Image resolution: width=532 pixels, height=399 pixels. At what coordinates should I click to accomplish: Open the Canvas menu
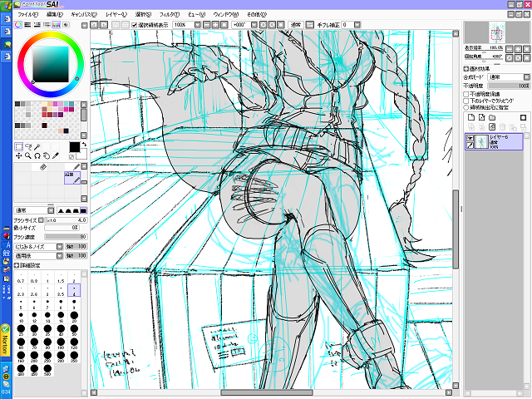click(84, 15)
